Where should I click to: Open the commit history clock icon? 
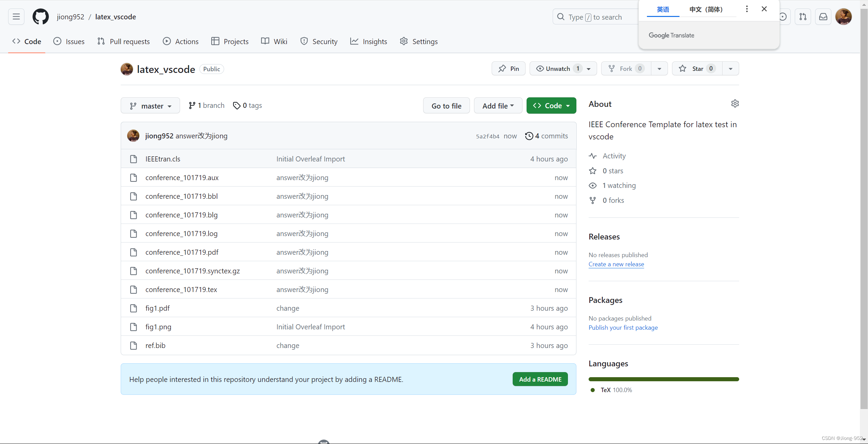(x=529, y=136)
